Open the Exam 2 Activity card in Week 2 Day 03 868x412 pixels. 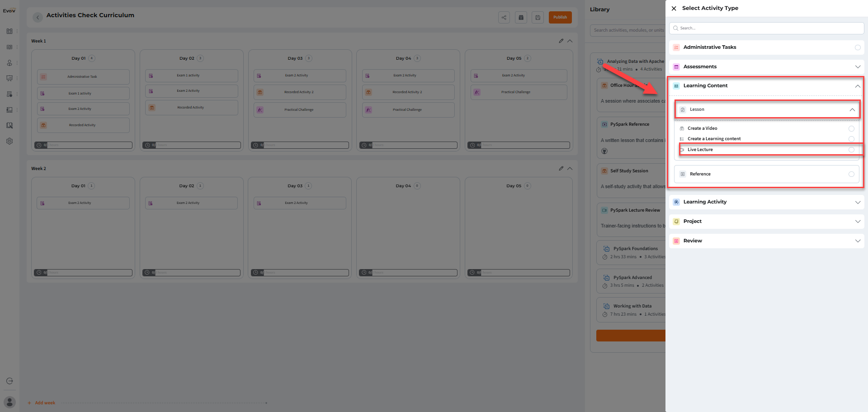pyautogui.click(x=300, y=203)
